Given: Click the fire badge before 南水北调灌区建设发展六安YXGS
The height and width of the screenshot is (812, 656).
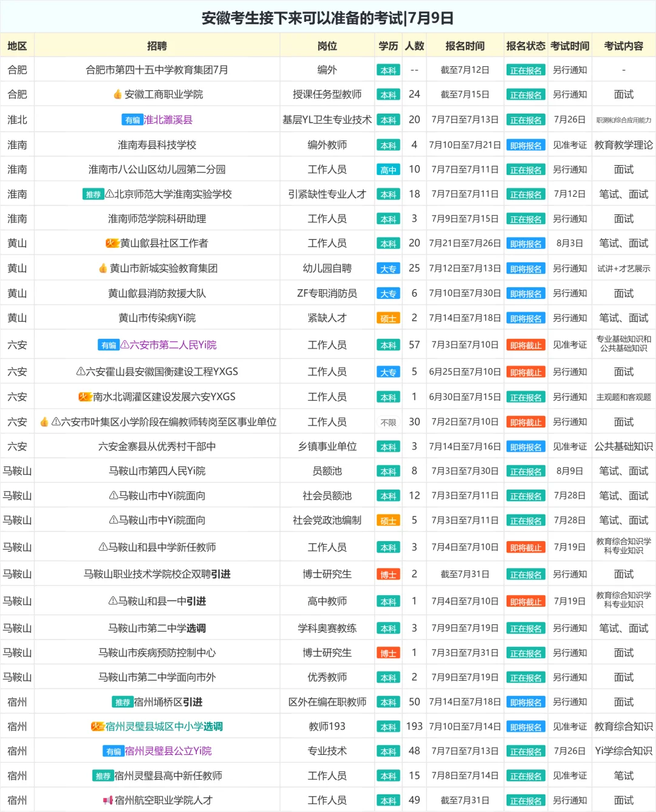Looking at the screenshot, I should tap(85, 397).
